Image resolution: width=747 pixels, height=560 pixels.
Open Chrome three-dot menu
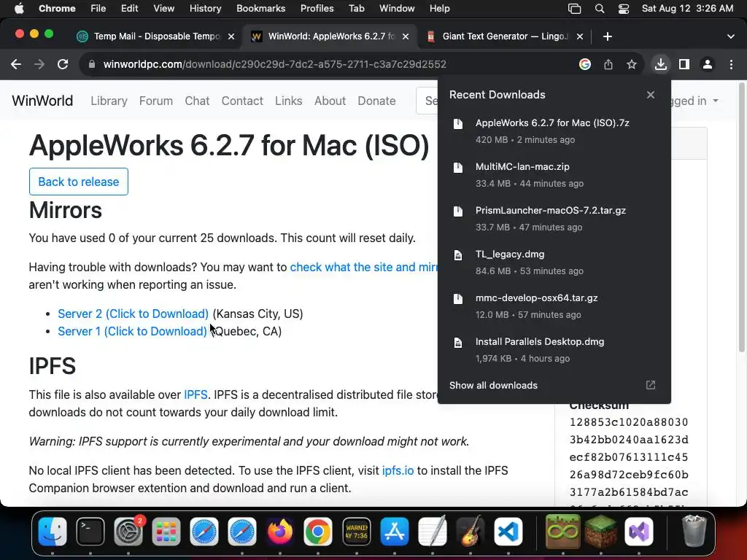[731, 64]
